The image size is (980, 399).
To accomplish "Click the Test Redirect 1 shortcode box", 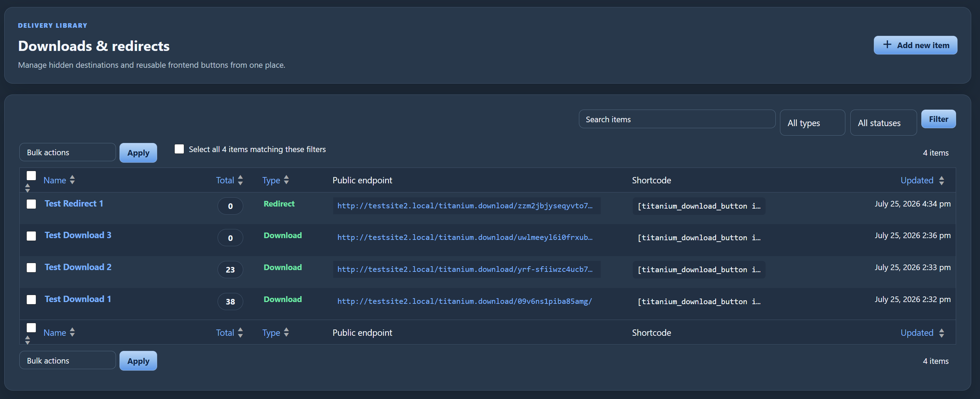I will click(699, 206).
